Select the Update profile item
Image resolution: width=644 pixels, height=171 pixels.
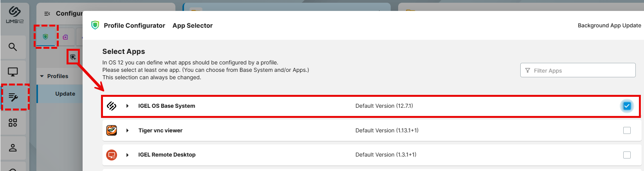coord(65,94)
